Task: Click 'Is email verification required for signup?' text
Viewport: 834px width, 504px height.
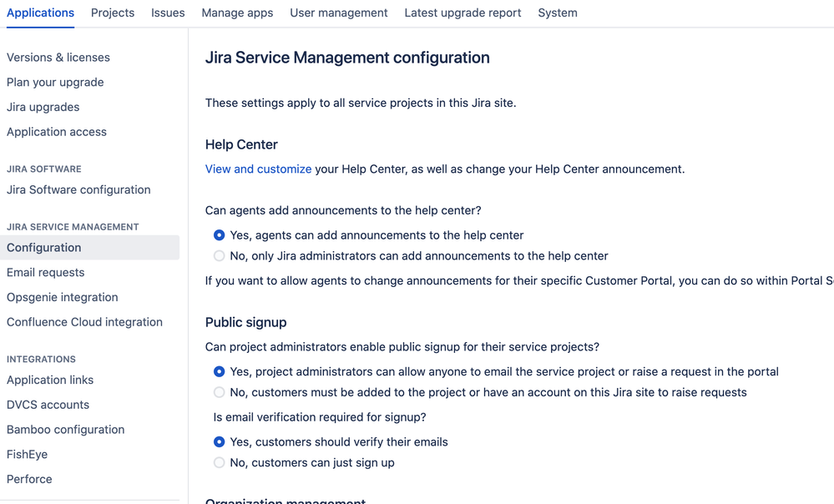Action: point(320,417)
